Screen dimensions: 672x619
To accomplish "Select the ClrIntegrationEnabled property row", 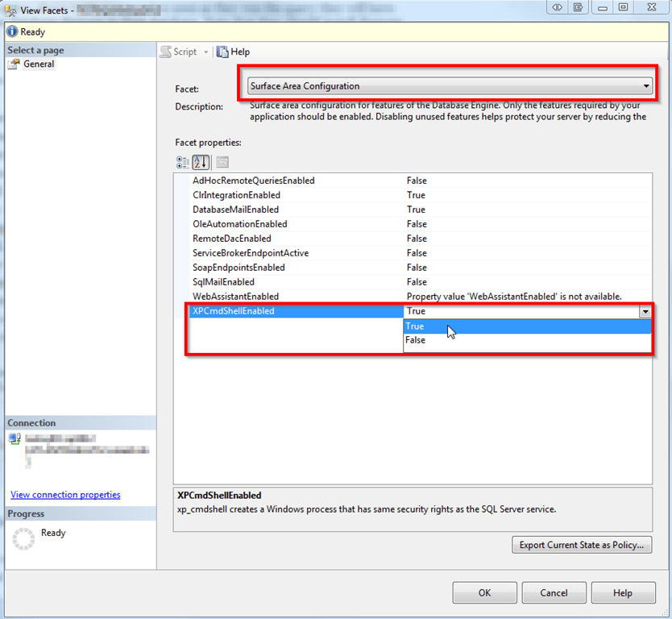I will pos(242,195).
